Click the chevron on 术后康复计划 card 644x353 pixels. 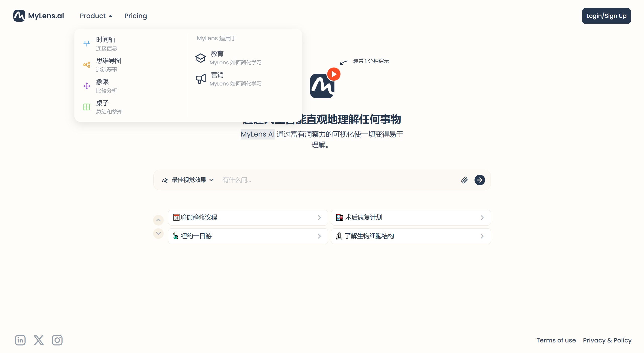pos(482,218)
